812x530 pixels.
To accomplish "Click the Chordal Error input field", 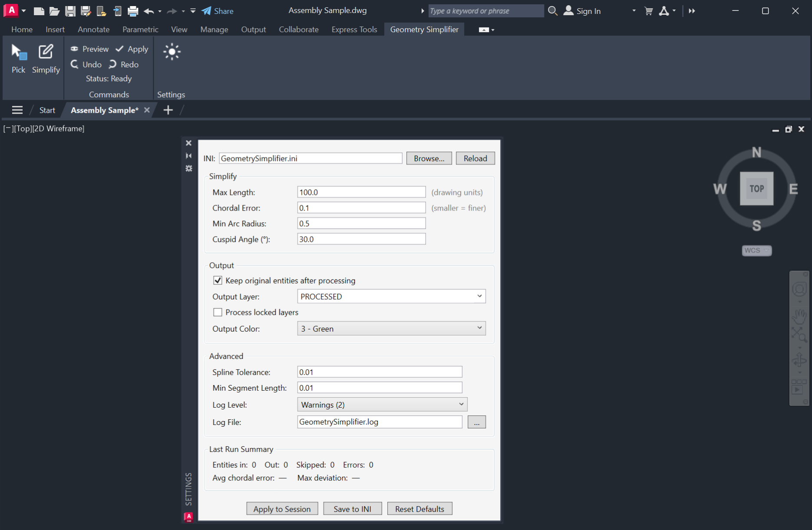I will pyautogui.click(x=362, y=208).
